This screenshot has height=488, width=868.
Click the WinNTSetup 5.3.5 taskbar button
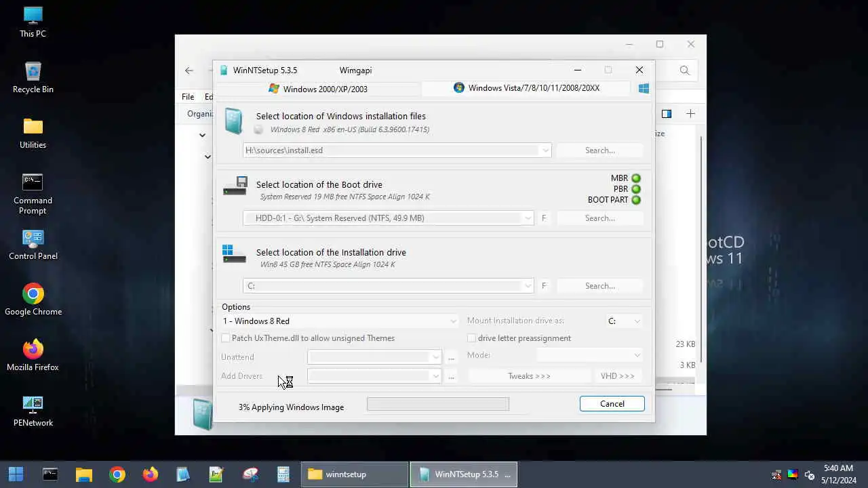465,474
